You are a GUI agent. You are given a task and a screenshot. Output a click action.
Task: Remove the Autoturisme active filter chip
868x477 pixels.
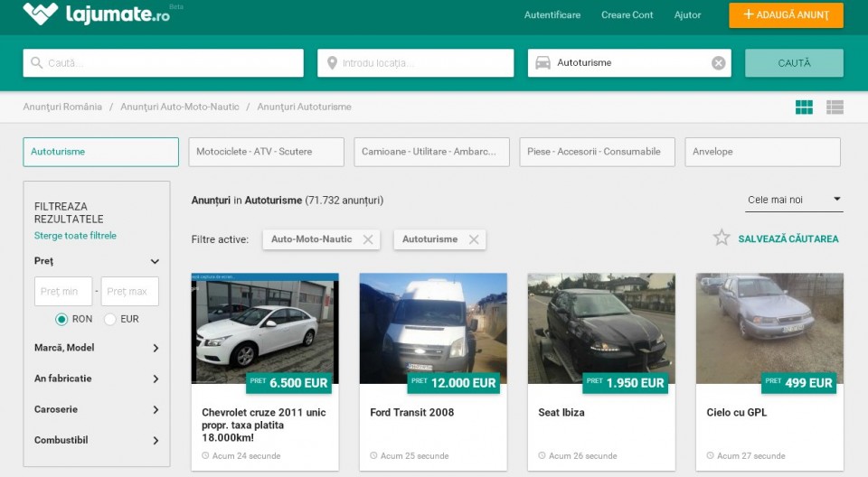tap(474, 239)
